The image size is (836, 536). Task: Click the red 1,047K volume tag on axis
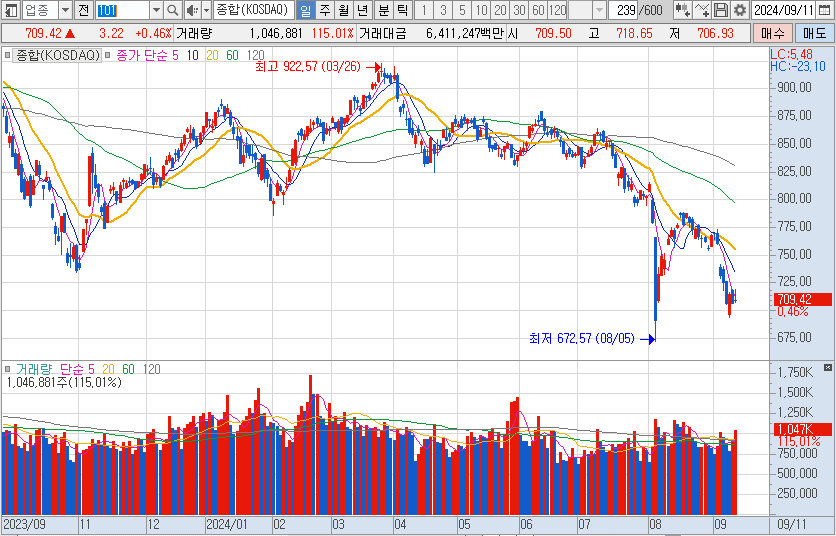(x=802, y=429)
